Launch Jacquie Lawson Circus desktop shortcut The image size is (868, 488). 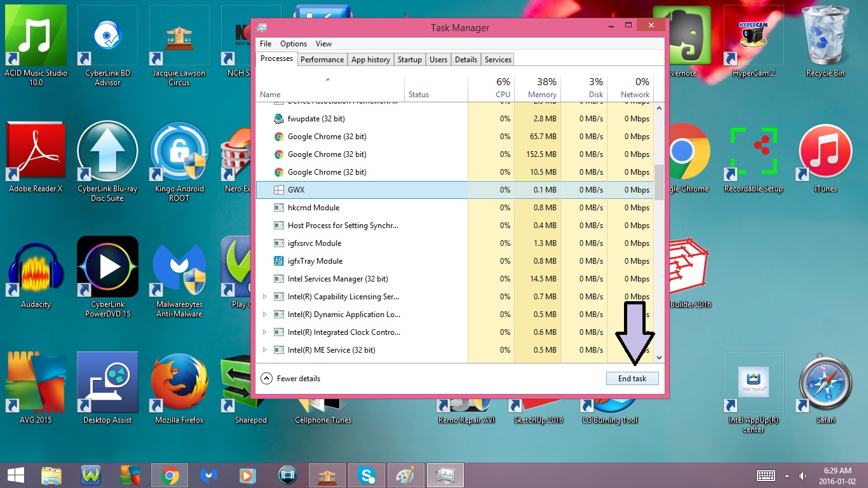click(x=179, y=46)
